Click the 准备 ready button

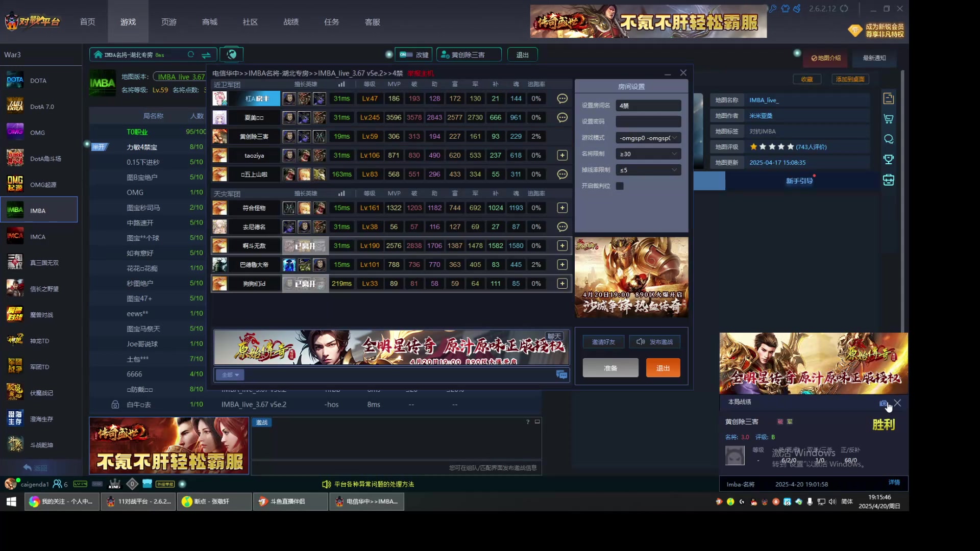[x=610, y=368]
